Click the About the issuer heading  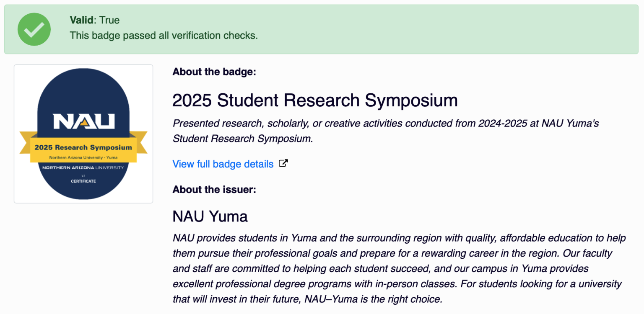214,190
